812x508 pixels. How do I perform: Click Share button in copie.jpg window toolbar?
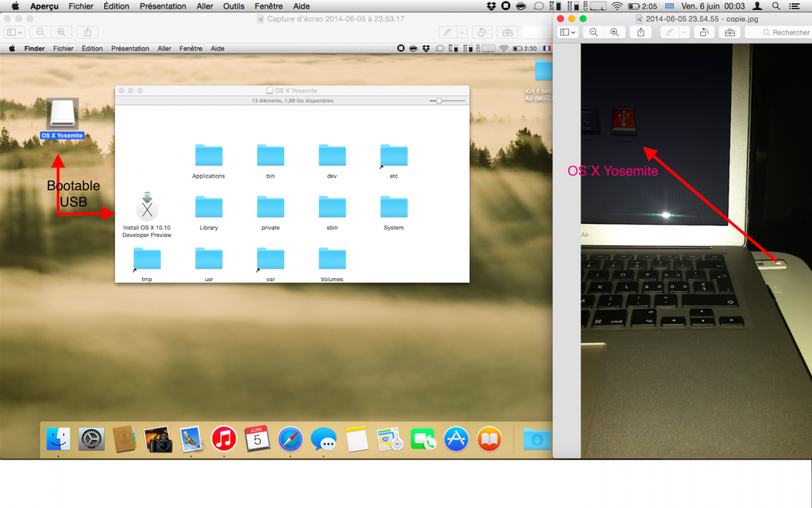click(x=640, y=33)
